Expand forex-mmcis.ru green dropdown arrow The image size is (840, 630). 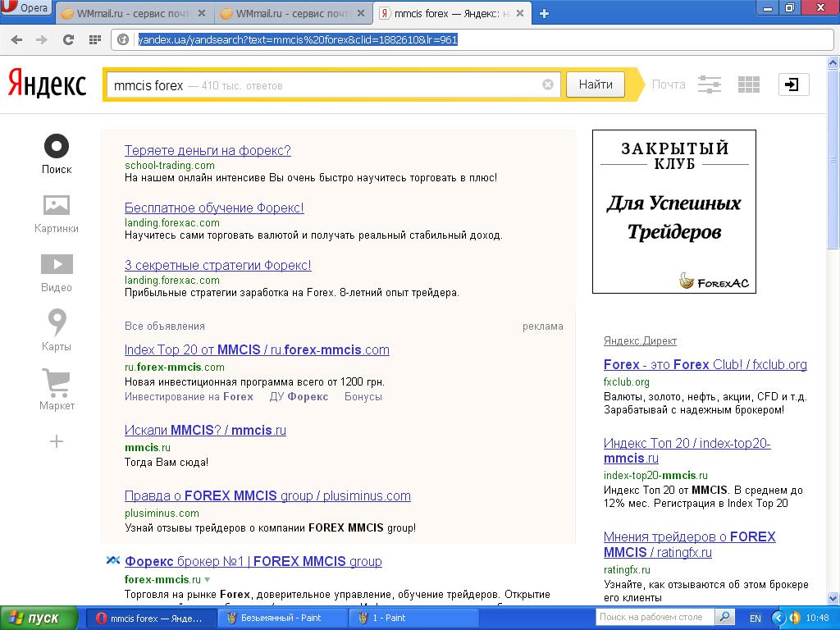pos(208,580)
